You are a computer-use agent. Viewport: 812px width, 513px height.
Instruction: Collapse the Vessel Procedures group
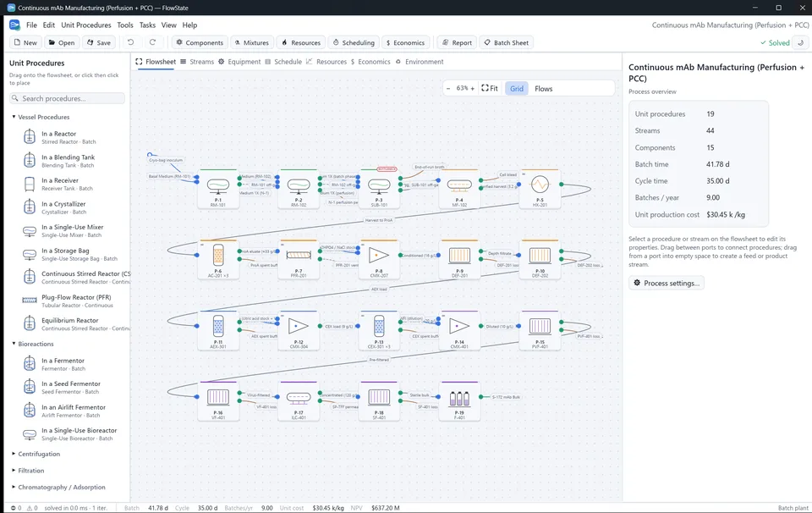pos(41,117)
